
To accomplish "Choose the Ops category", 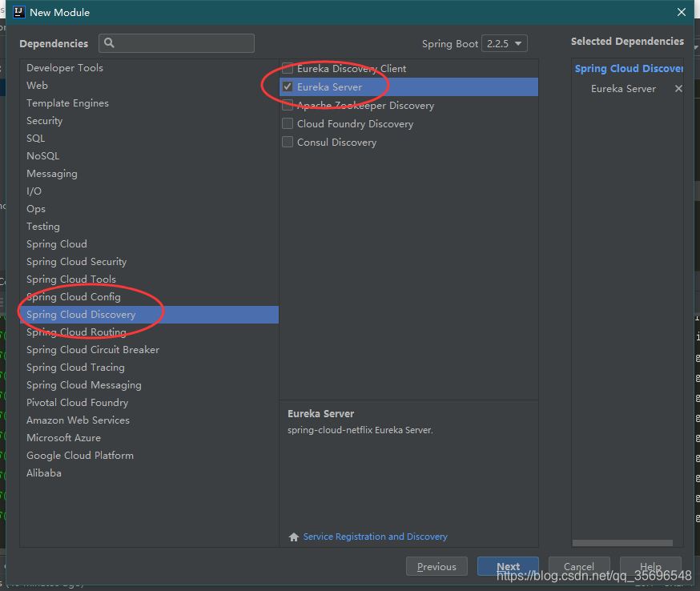I will coord(149,209).
